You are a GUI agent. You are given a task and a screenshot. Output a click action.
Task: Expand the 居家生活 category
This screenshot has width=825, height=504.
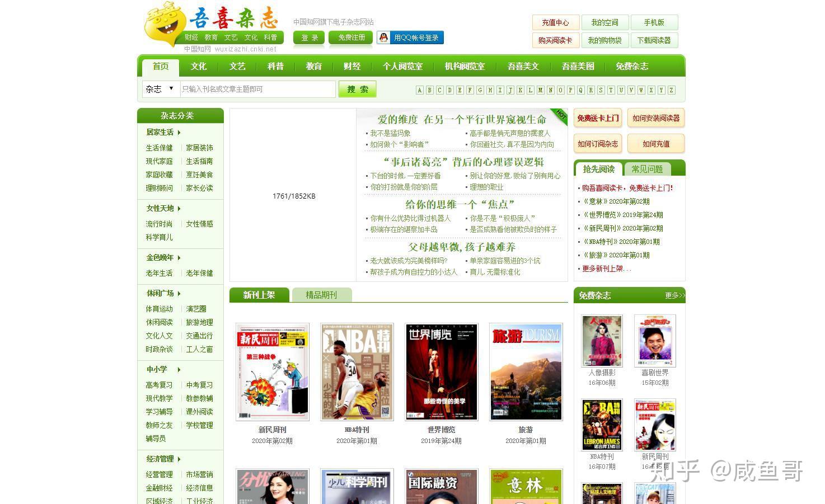tap(163, 132)
